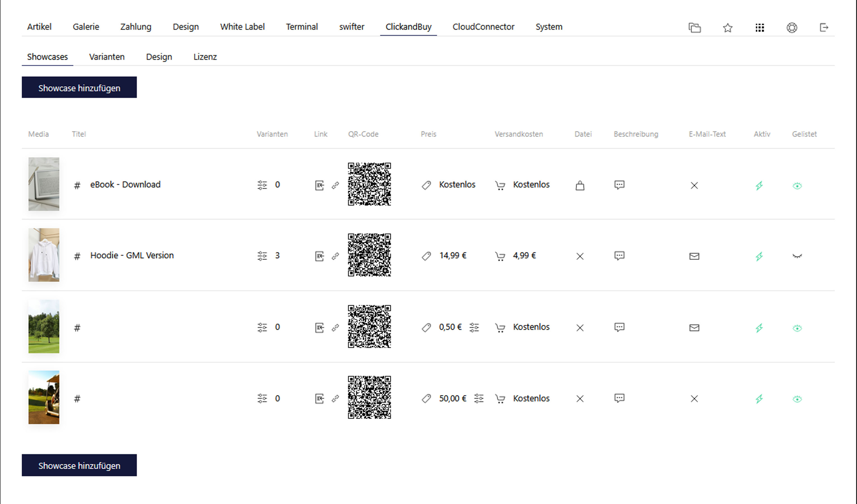Open description bubble for Hoodie - GML Version
Screen dimensions: 857x504
coord(619,255)
